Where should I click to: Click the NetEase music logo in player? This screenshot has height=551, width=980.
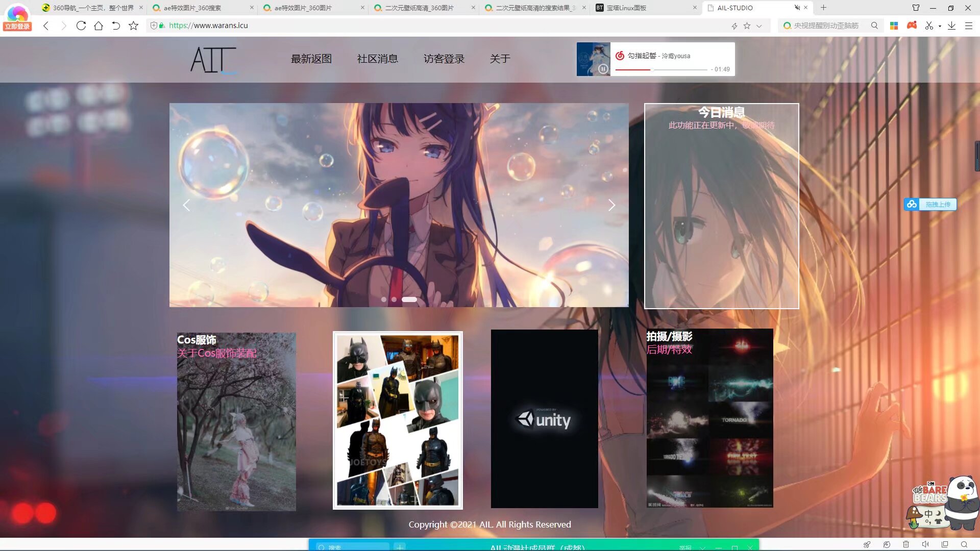[620, 56]
